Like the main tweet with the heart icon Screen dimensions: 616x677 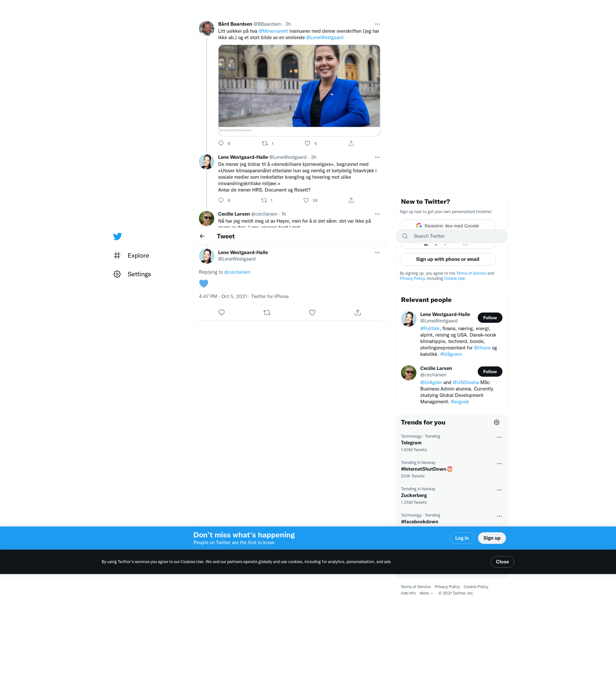[312, 312]
